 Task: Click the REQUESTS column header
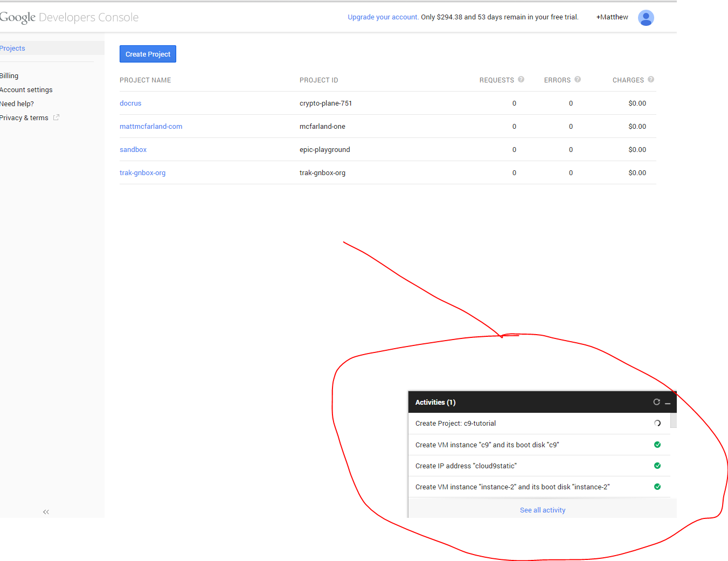click(x=496, y=80)
